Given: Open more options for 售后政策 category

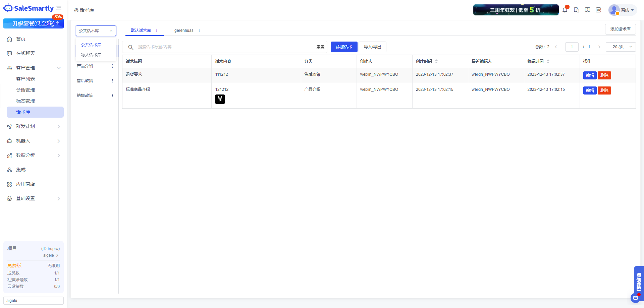Looking at the screenshot, I should pos(112,81).
